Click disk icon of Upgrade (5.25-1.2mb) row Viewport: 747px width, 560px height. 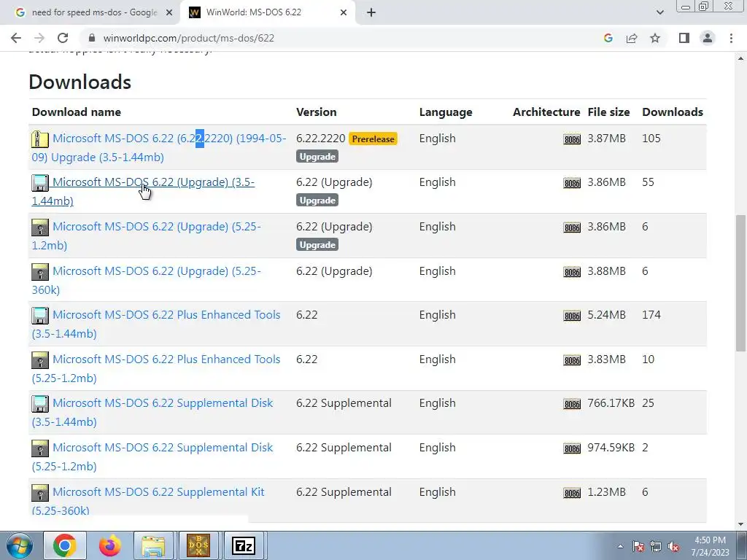tap(40, 227)
